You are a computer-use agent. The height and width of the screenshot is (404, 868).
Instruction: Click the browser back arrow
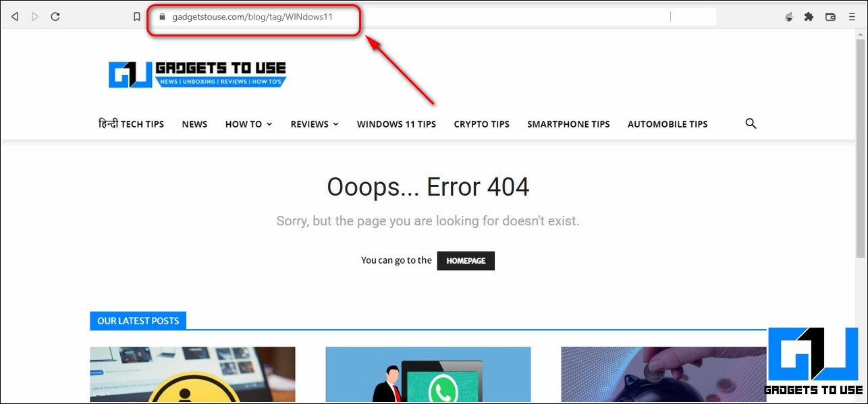pyautogui.click(x=15, y=17)
